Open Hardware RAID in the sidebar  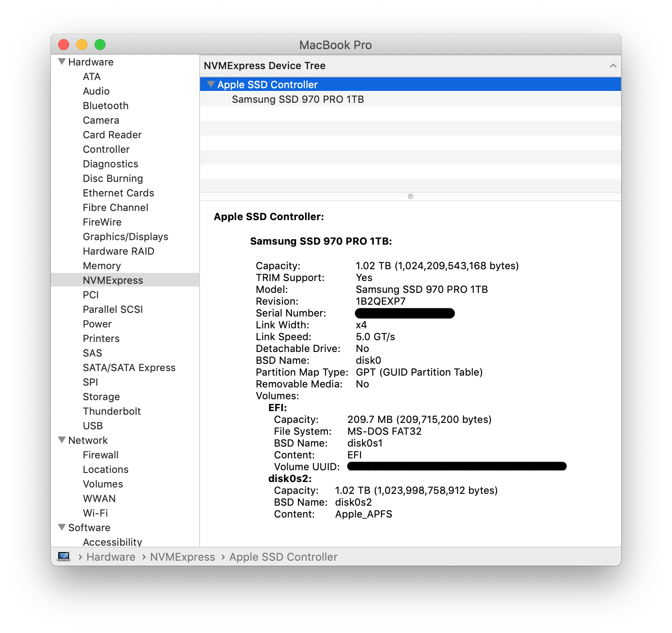[119, 251]
